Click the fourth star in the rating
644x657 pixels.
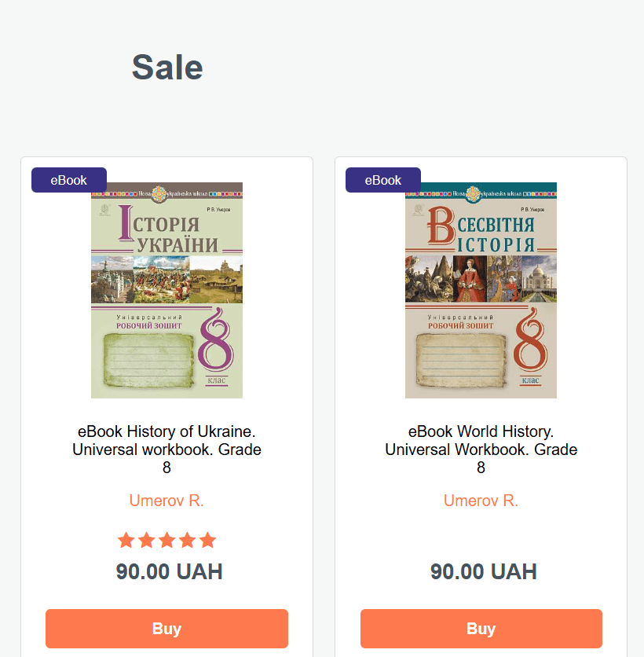[187, 541]
